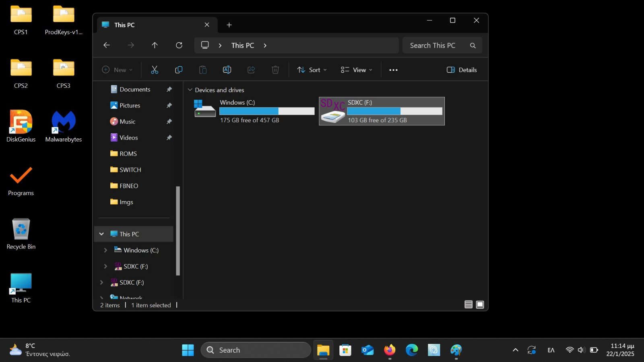Collapse the Devices and drives group
The width and height of the screenshot is (644, 362).
[190, 90]
